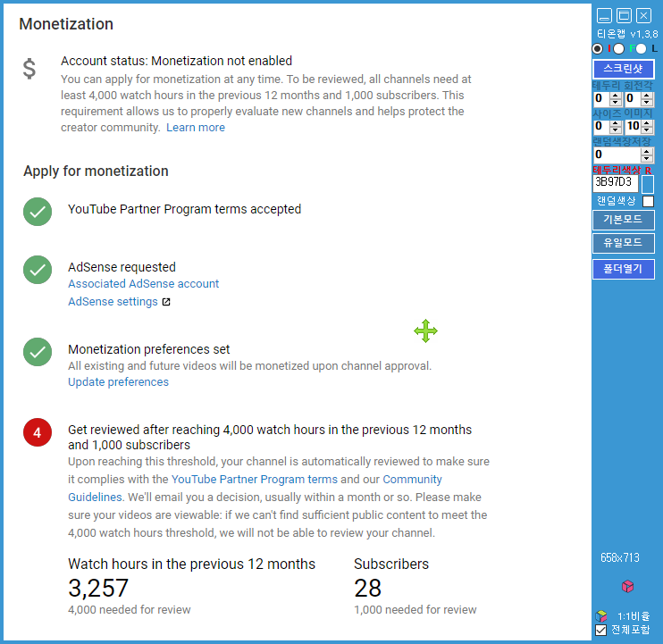This screenshot has width=663, height=644.
Task: Decrease the 사이즈 size value
Action: click(x=616, y=130)
